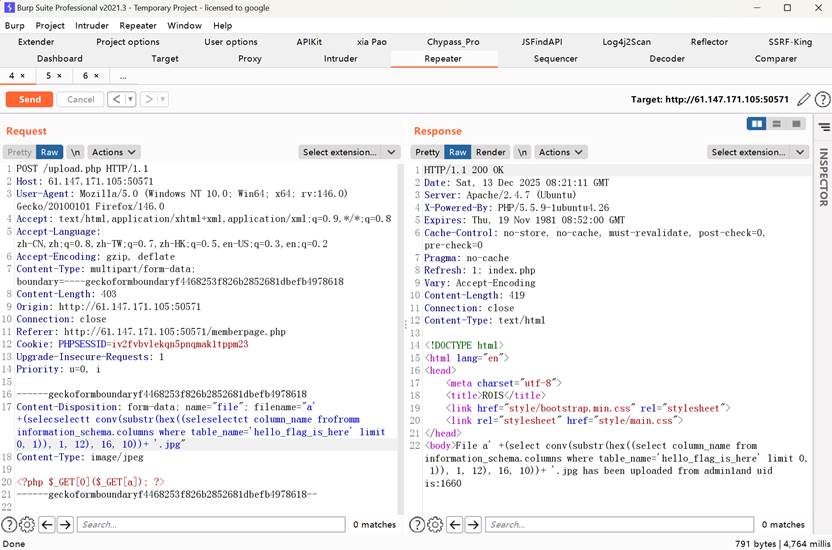The width and height of the screenshot is (832, 550).
Task: Open the Project options tab
Action: (127, 42)
